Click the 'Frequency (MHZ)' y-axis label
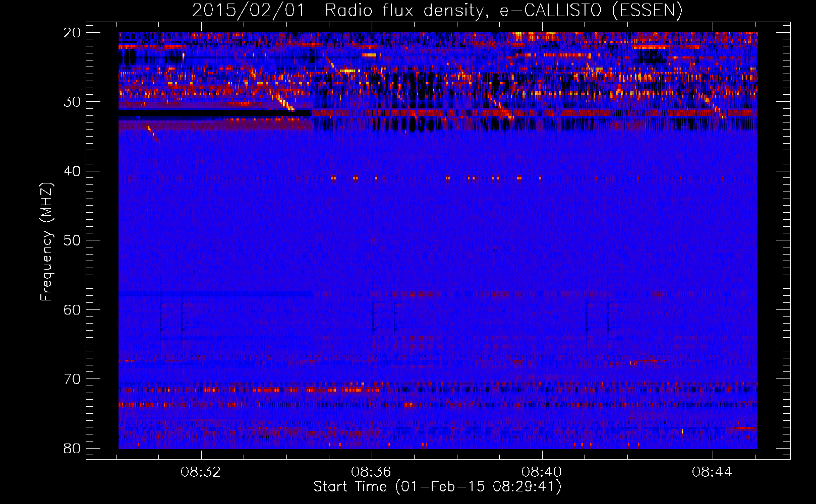Screen dimensions: 816x504 [46, 242]
